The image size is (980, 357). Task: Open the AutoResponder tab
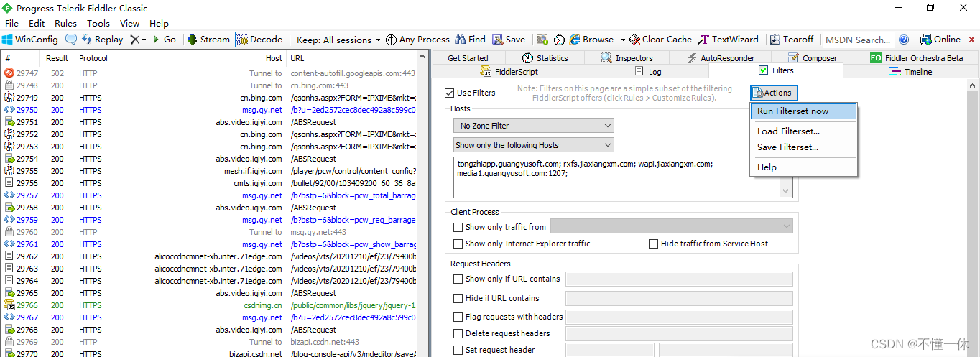click(x=720, y=58)
